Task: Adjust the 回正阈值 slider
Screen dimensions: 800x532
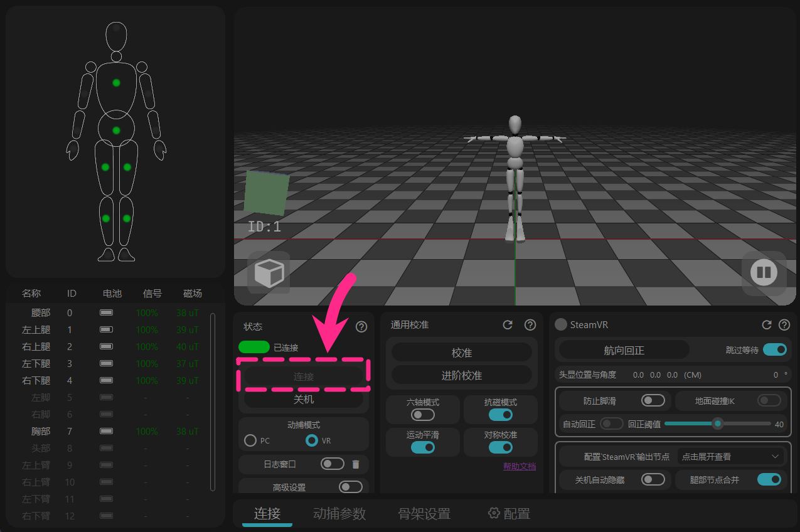Action: (x=718, y=423)
